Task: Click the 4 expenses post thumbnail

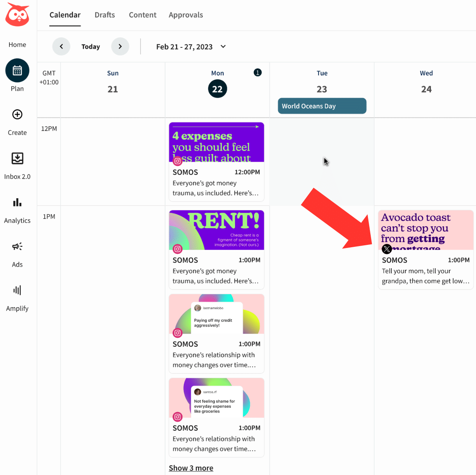Action: point(216,142)
